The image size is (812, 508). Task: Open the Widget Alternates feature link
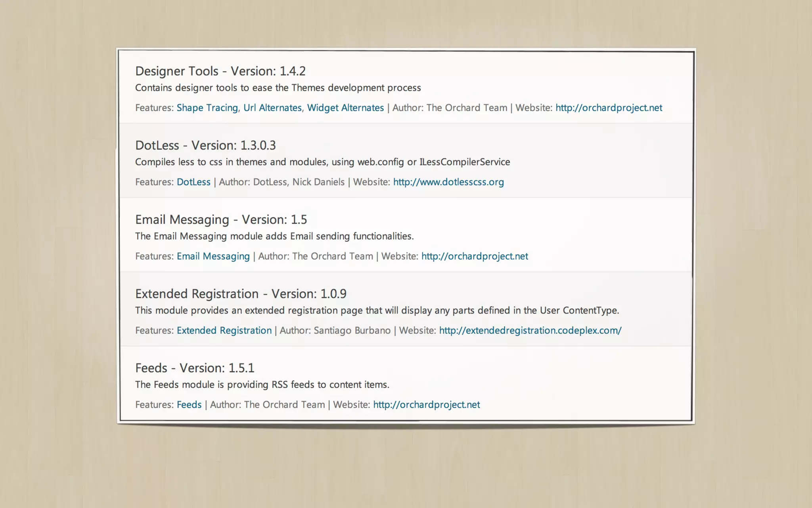pyautogui.click(x=345, y=108)
